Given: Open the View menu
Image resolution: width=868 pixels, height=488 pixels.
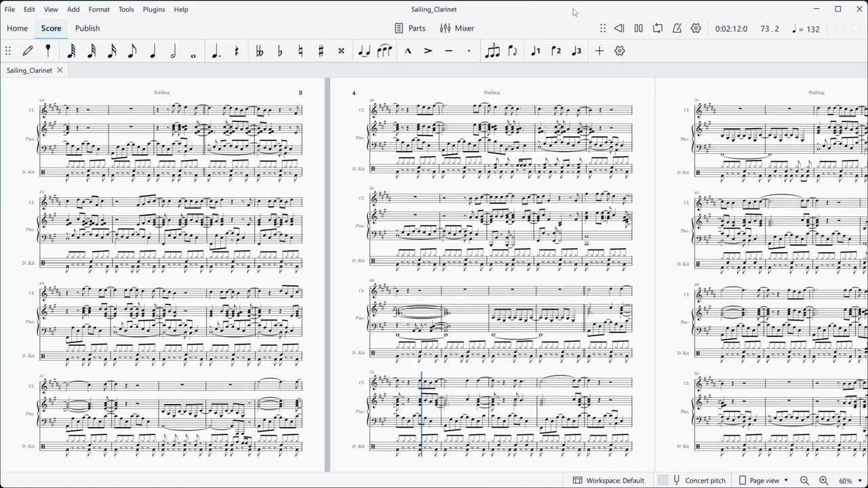Looking at the screenshot, I should (x=51, y=9).
